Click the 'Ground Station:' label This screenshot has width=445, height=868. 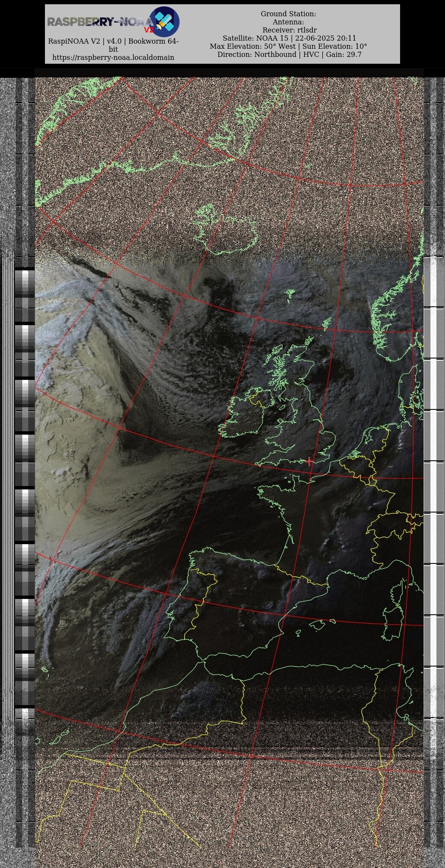[x=288, y=14]
